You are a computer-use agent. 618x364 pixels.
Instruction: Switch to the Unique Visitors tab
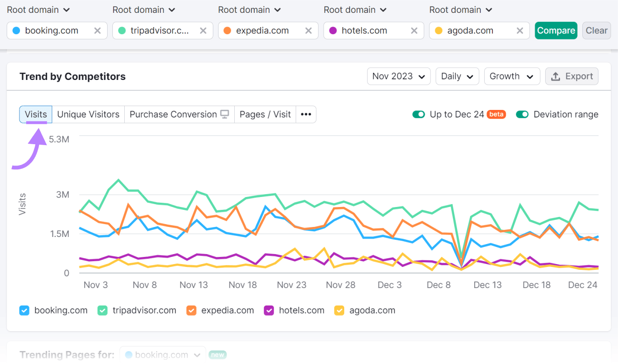[x=88, y=114]
